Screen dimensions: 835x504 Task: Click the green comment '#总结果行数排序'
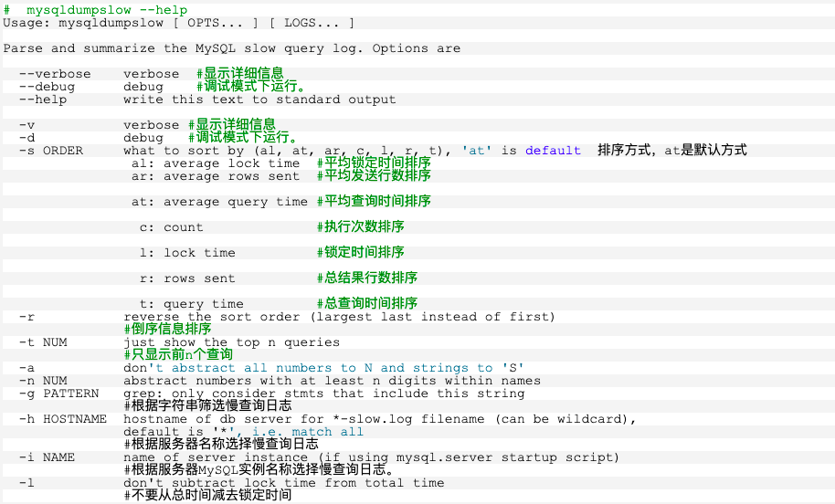click(367, 278)
